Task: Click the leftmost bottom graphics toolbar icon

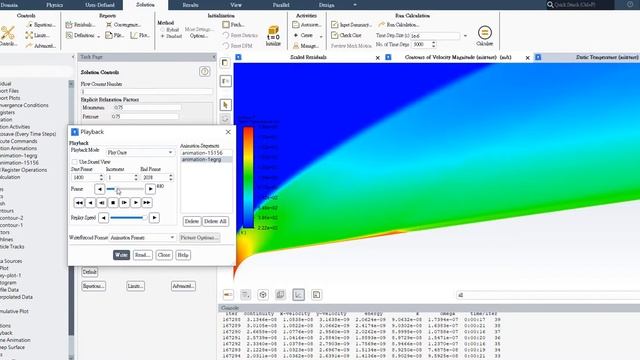Action: point(228,295)
